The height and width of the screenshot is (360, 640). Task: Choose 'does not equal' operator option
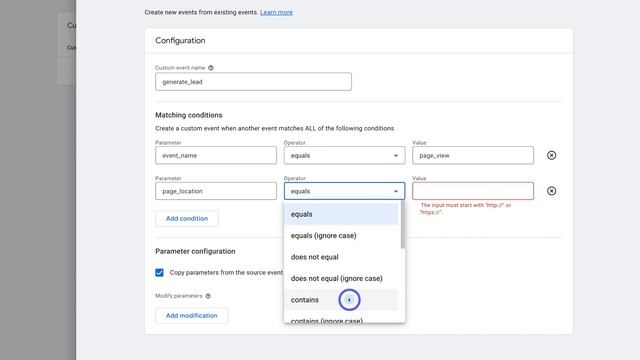coord(341,257)
